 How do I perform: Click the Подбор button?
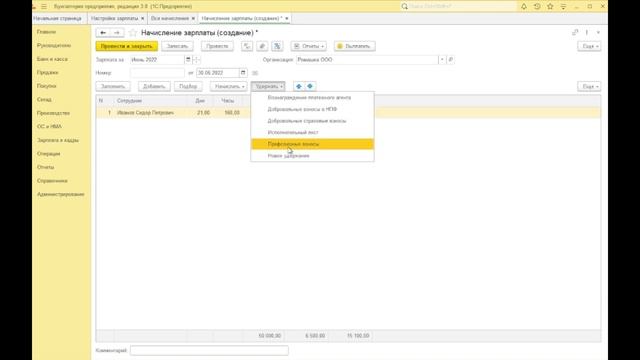pos(188,86)
